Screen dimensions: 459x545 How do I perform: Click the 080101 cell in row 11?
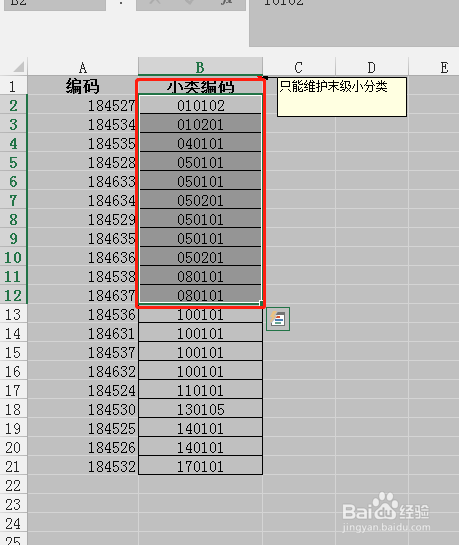click(x=200, y=276)
